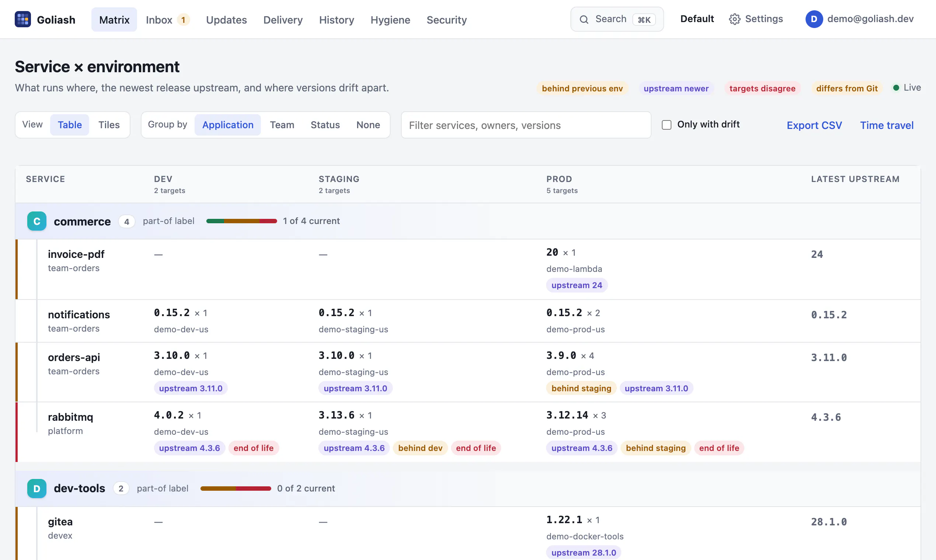Viewport: 936px width, 560px height.
Task: Click the green Live status dot
Action: (896, 88)
